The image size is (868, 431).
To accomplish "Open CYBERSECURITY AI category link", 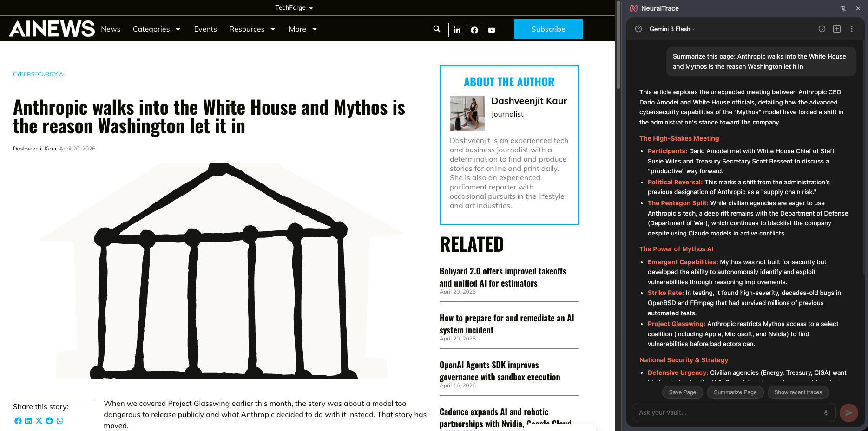I will [39, 74].
